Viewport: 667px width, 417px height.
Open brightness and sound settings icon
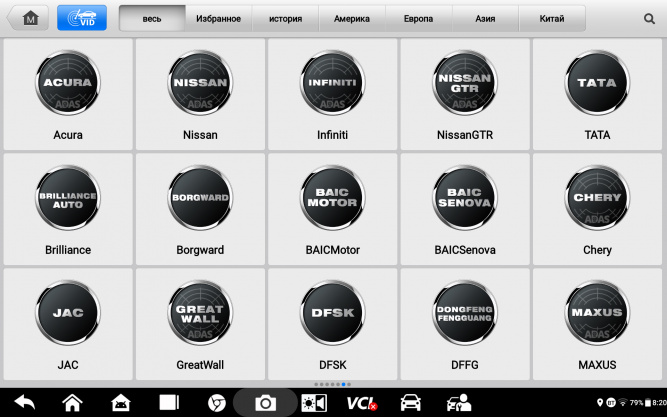coord(314,403)
